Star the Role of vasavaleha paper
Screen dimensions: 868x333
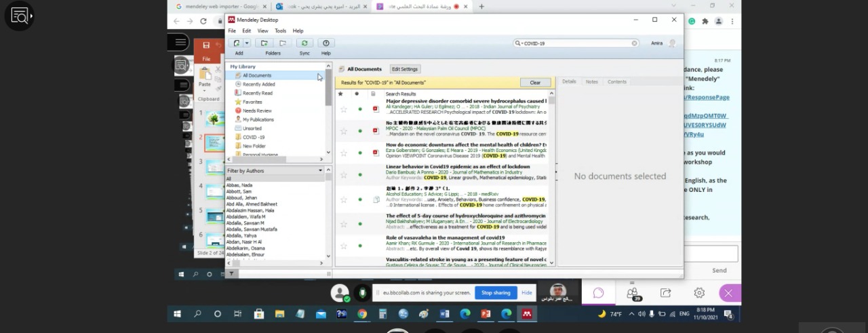click(x=344, y=246)
